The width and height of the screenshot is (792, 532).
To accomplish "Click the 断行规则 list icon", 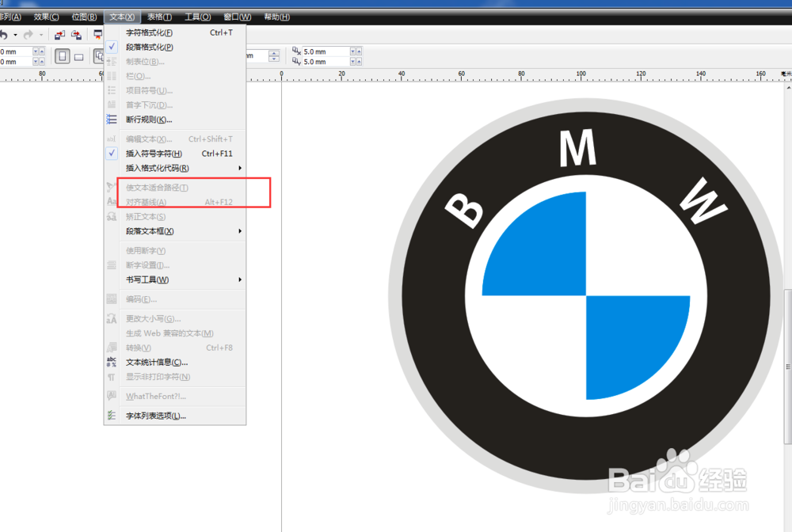I will [112, 120].
